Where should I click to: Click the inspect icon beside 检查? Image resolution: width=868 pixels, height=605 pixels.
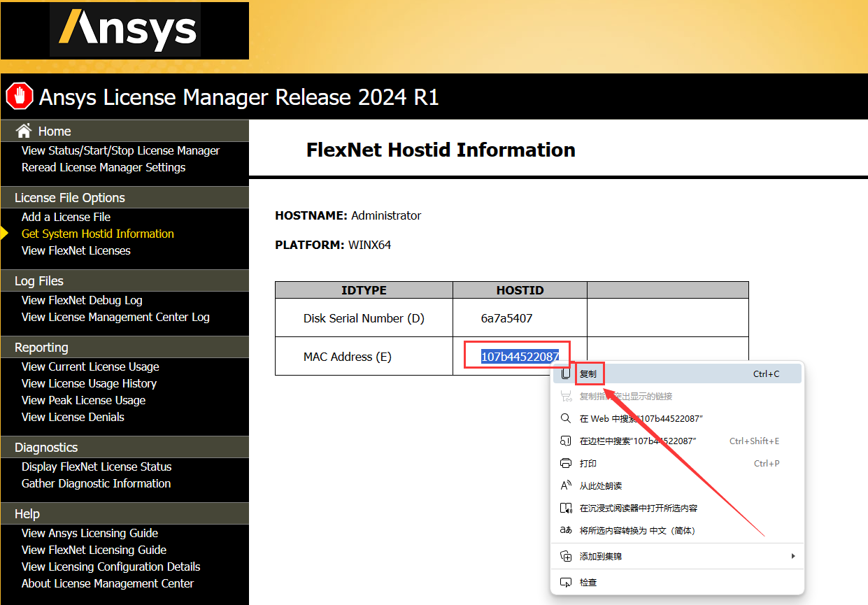[567, 581]
